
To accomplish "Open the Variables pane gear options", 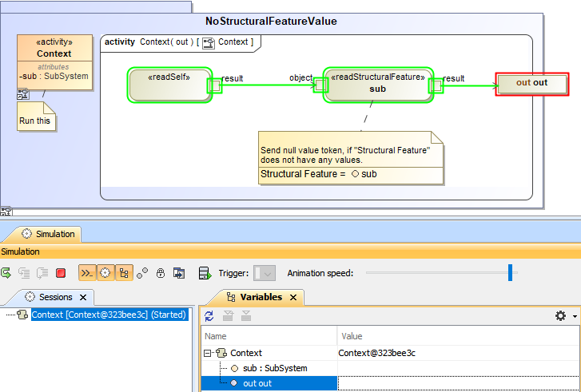I will (560, 315).
